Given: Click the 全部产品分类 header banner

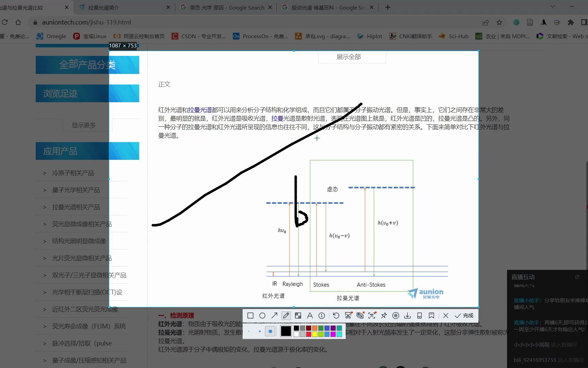Looking at the screenshot, I should (87, 65).
